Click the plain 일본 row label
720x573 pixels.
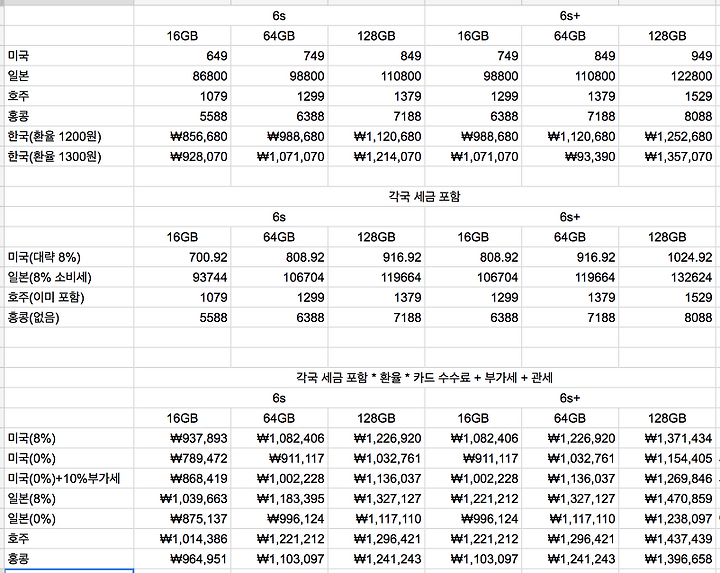point(69,76)
